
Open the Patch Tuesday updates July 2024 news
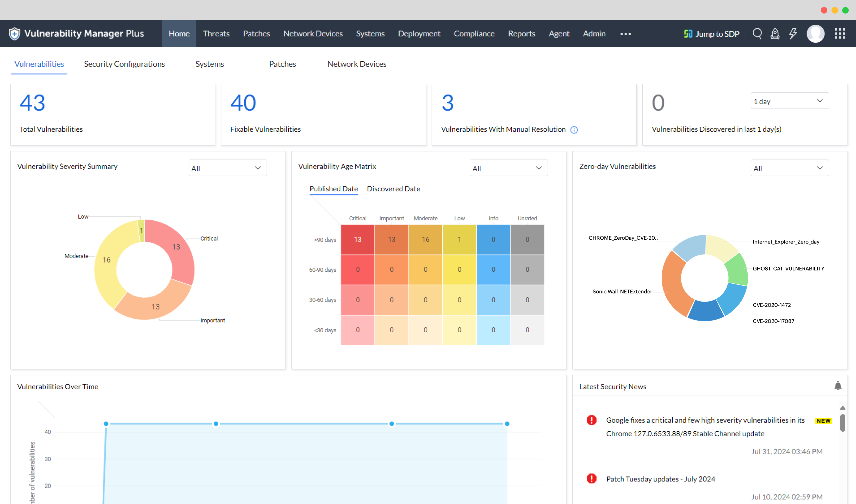pyautogui.click(x=660, y=479)
